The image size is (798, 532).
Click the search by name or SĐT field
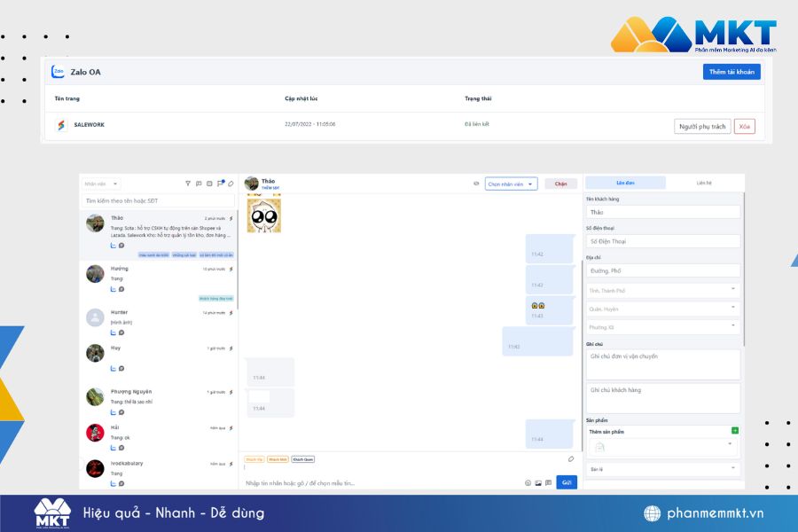point(158,200)
